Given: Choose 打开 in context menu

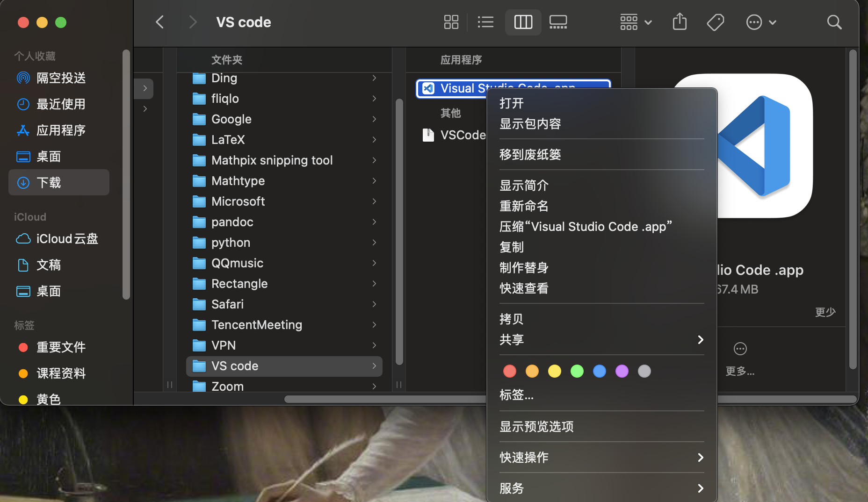Looking at the screenshot, I should tap(601, 103).
